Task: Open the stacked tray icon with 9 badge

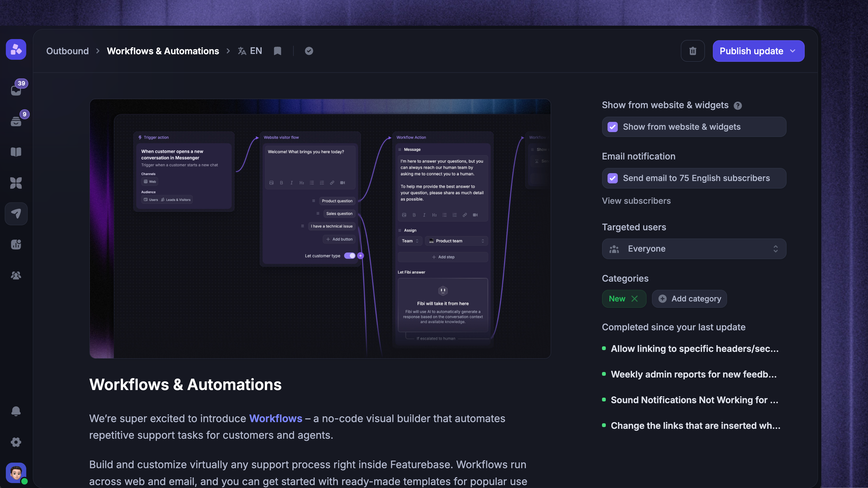Action: 16,121
